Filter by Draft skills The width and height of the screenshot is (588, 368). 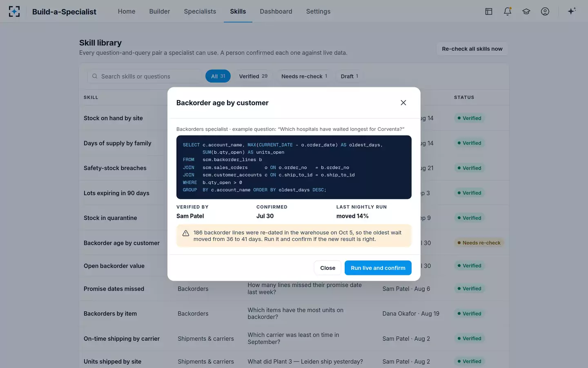[350, 76]
